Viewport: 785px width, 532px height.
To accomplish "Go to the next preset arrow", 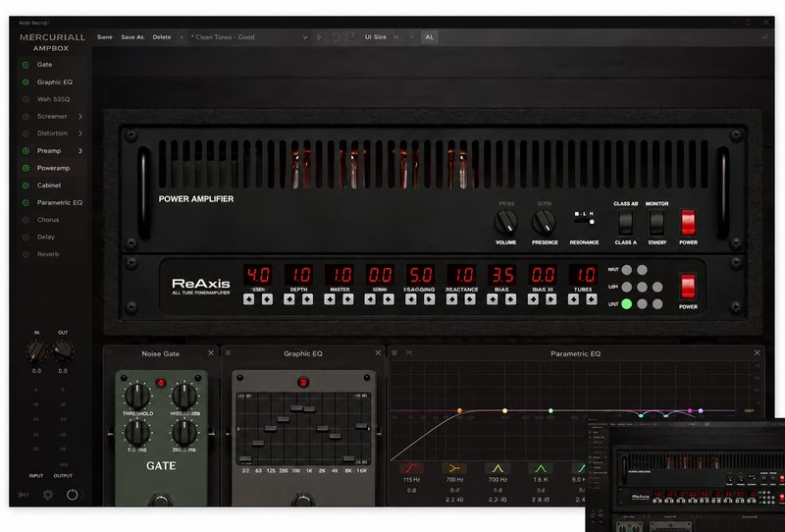I will [x=319, y=37].
